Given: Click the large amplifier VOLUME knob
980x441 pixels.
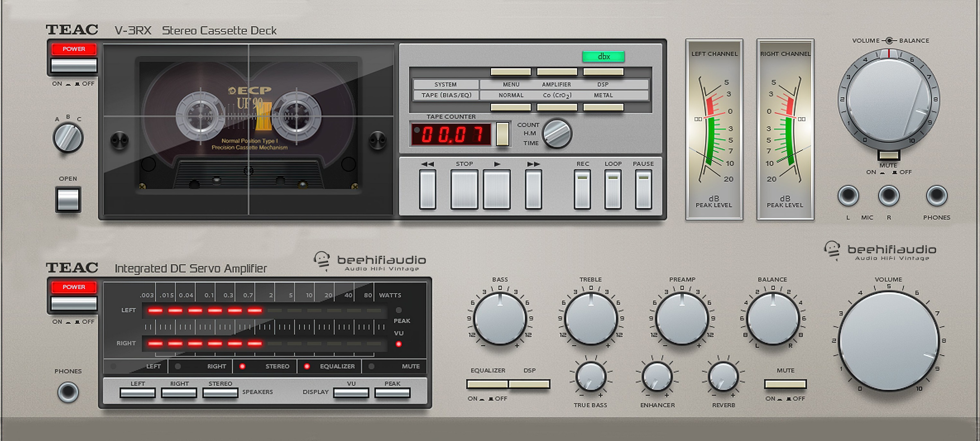Looking at the screenshot, I should 889,341.
